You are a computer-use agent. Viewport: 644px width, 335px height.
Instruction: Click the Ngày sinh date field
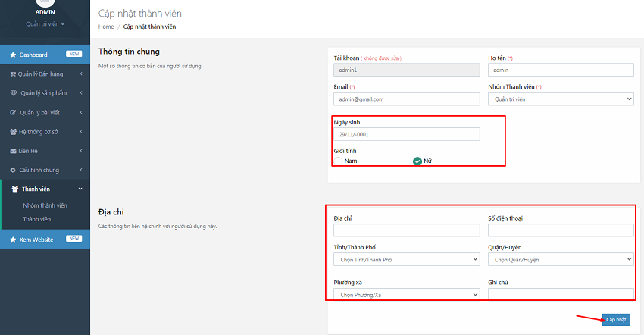pyautogui.click(x=406, y=134)
